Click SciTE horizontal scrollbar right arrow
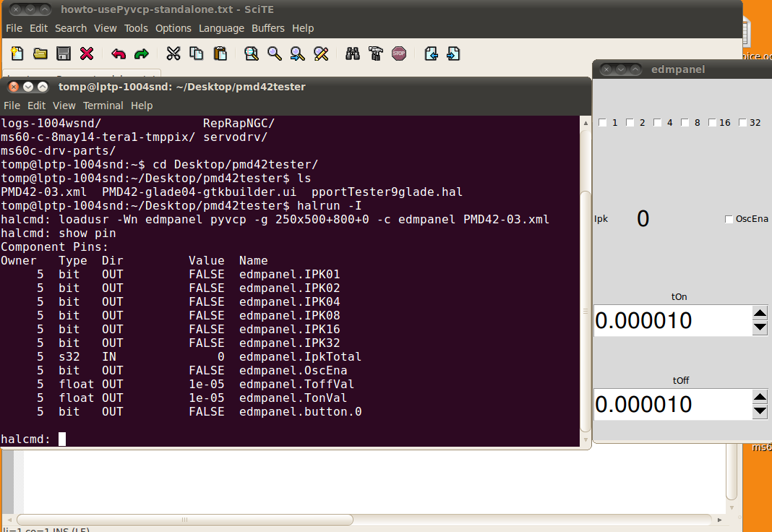Image resolution: width=772 pixels, height=532 pixels. click(719, 520)
